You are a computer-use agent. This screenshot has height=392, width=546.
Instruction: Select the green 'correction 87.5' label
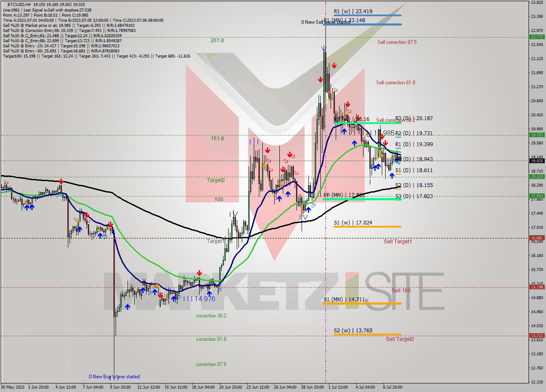pos(211,364)
